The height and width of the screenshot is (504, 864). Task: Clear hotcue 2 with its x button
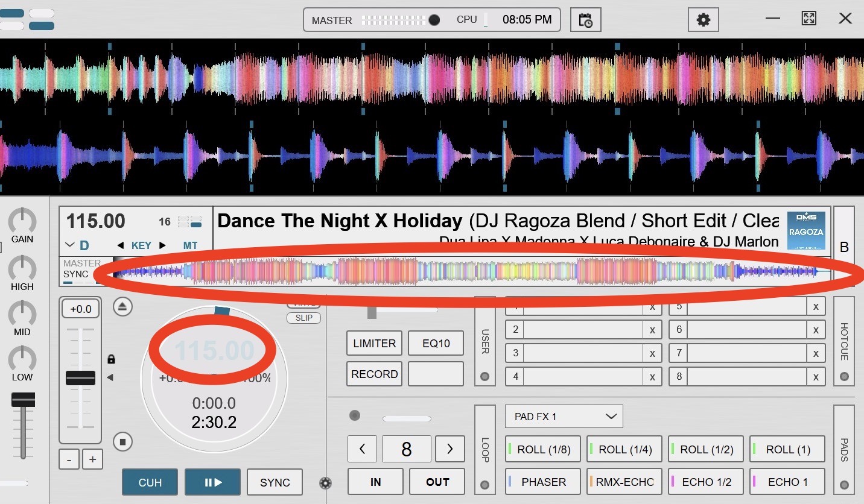click(652, 330)
